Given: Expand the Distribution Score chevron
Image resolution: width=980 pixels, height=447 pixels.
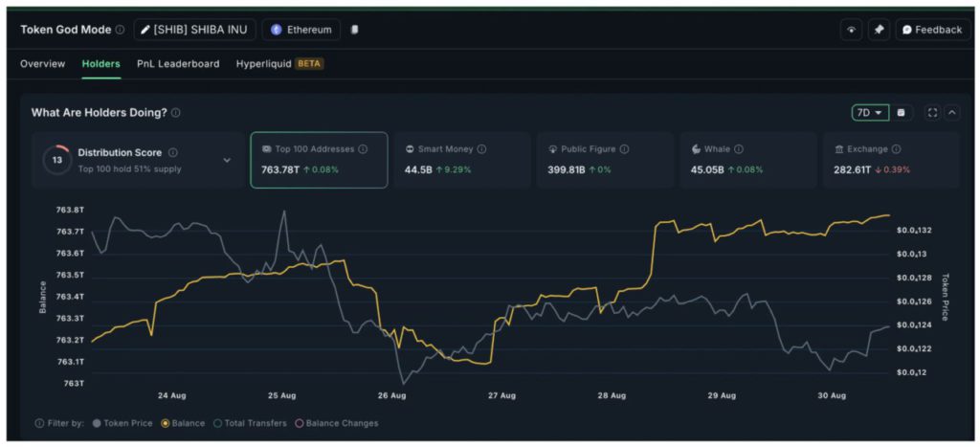Looking at the screenshot, I should [227, 160].
